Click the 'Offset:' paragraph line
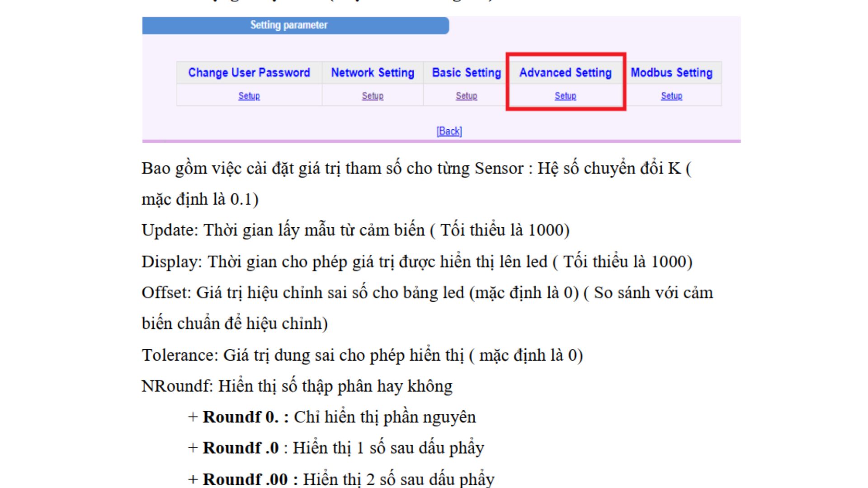This screenshot has width=868, height=488. tap(427, 293)
